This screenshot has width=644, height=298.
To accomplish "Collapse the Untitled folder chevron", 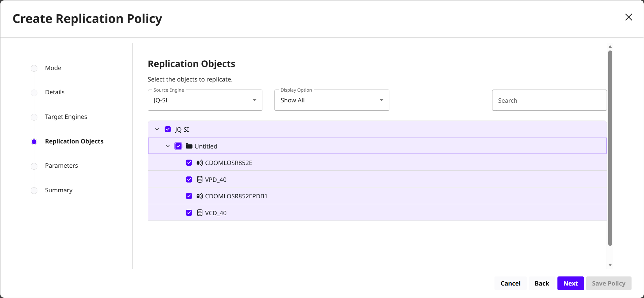I will coord(168,146).
